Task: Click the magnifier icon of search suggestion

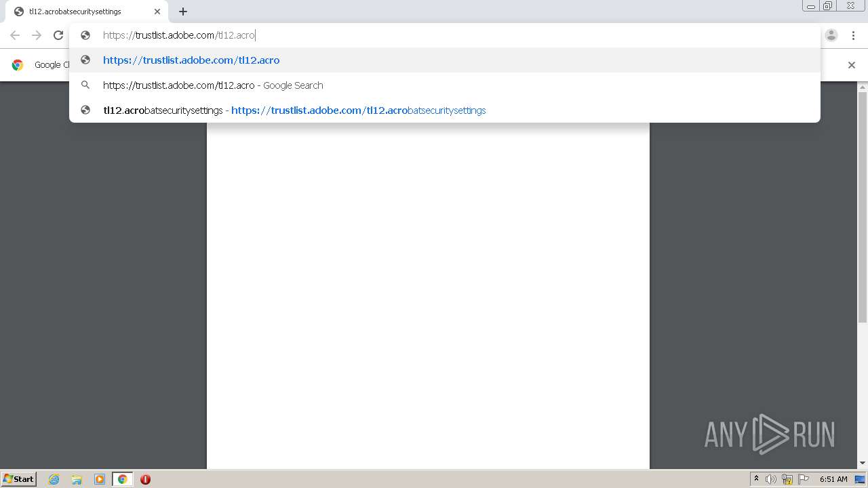Action: point(85,85)
